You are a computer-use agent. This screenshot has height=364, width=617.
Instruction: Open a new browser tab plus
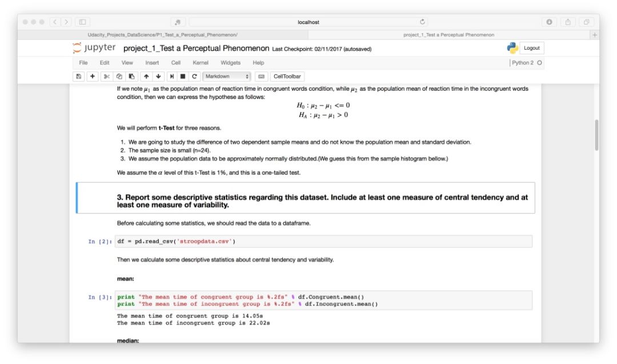coord(595,35)
